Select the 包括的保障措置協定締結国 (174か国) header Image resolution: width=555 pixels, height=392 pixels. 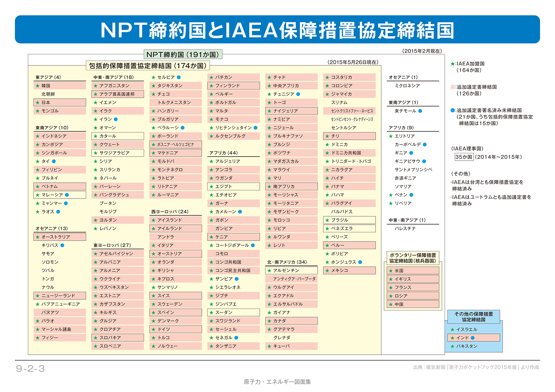click(x=148, y=66)
